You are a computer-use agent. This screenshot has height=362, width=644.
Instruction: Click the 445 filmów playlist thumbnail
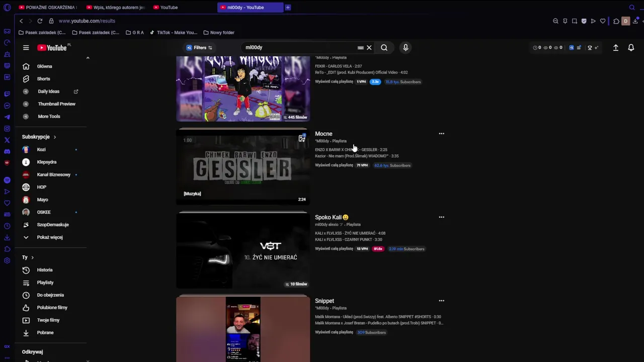click(x=243, y=89)
